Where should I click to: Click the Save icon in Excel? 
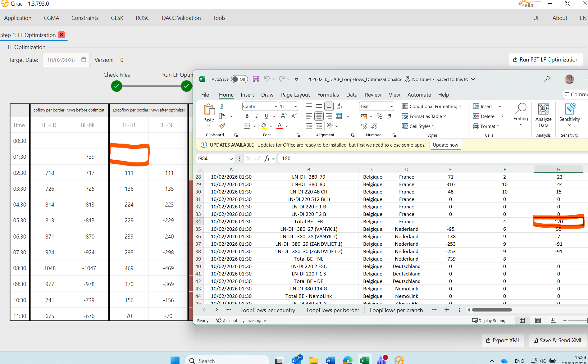[256, 79]
